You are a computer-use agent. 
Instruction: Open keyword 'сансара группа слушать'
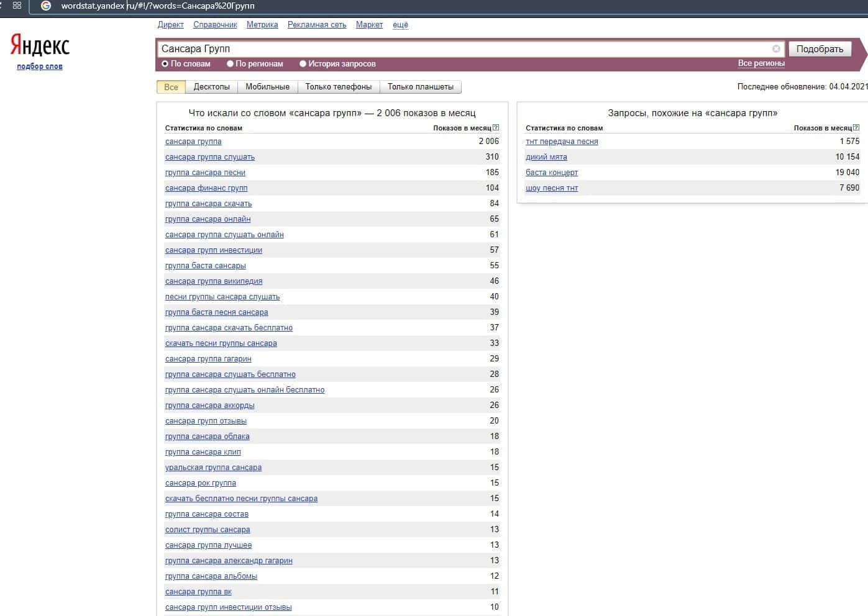coord(210,157)
